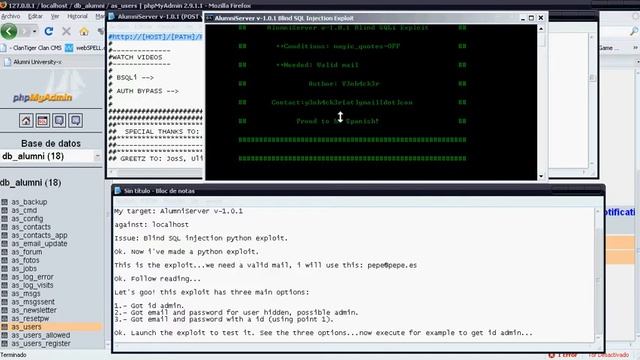
Task: Click the Notepad icon in Sin titulo title bar
Action: (x=118, y=191)
